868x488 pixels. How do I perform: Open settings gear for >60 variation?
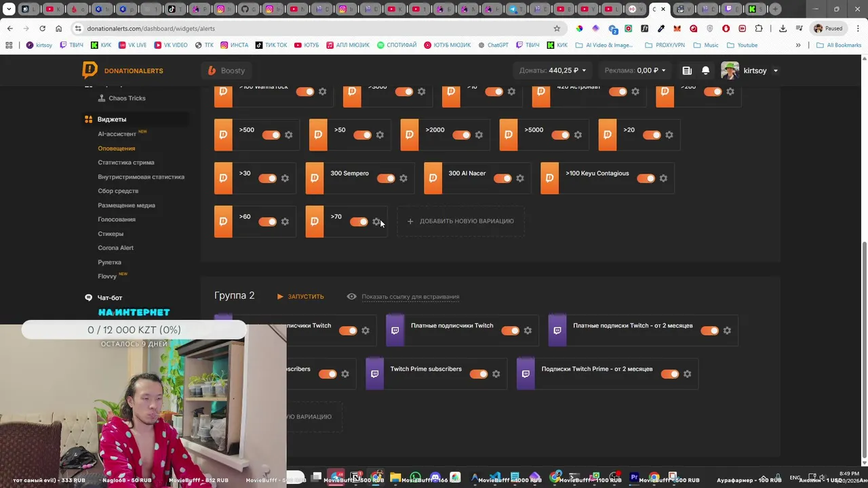[x=285, y=222]
